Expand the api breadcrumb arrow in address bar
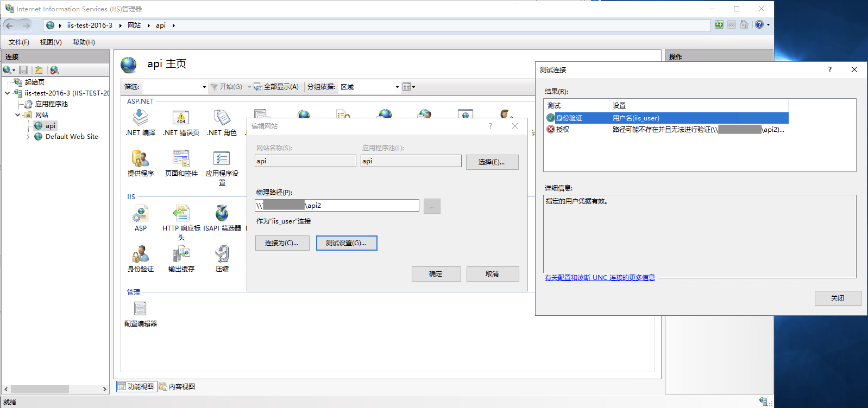The height and width of the screenshot is (408, 868). pos(173,25)
